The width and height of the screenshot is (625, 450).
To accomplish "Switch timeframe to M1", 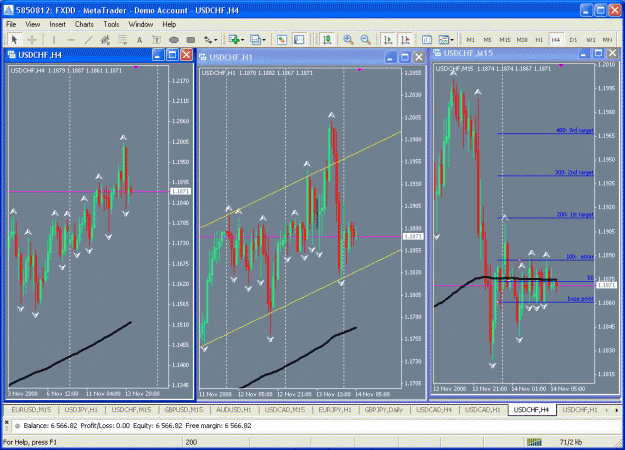I will pyautogui.click(x=470, y=40).
